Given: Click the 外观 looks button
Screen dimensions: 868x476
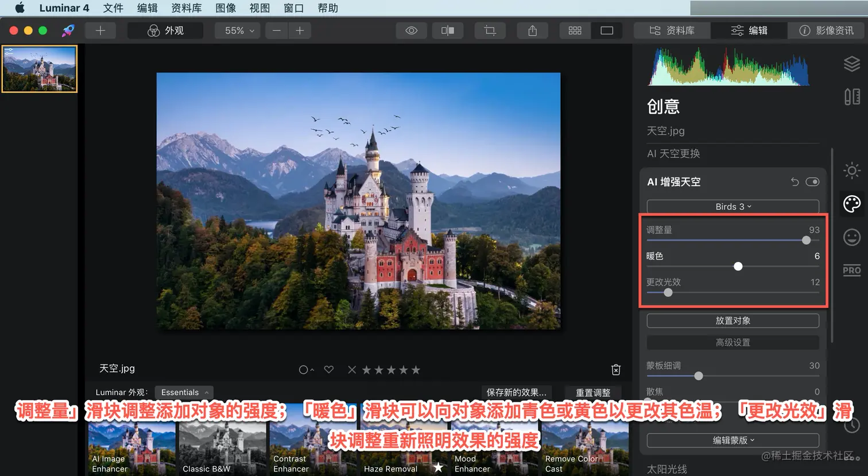Looking at the screenshot, I should pos(165,30).
